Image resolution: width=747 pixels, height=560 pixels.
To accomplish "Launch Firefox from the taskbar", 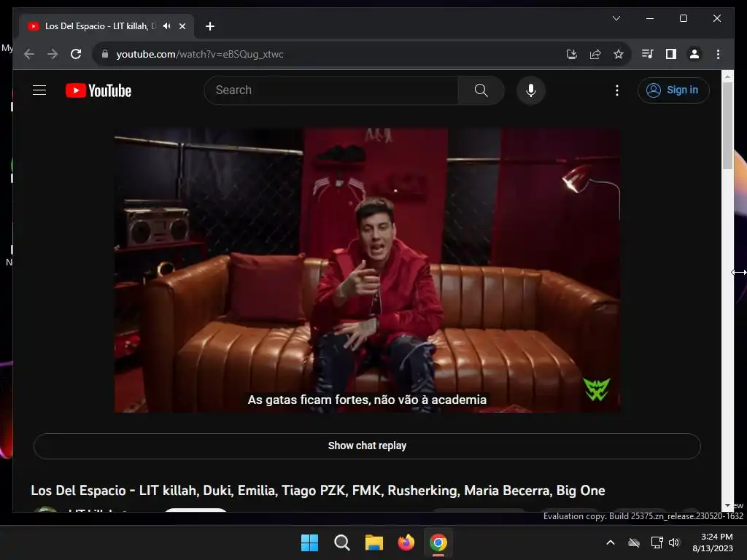I will click(x=406, y=542).
